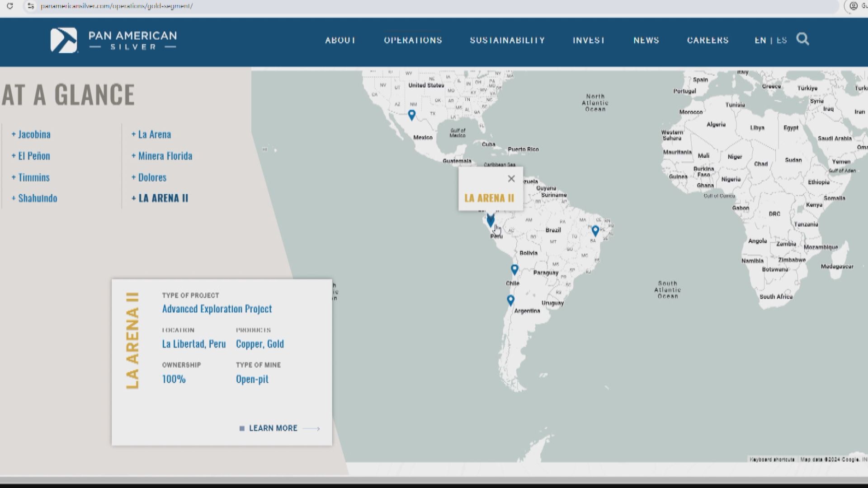Click La Libertad, Peru location text

point(193,344)
